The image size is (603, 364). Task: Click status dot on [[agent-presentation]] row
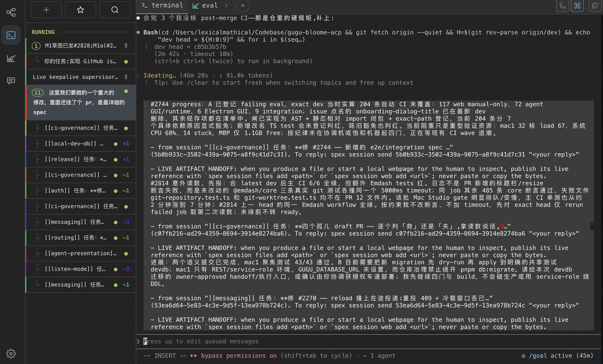point(126,253)
